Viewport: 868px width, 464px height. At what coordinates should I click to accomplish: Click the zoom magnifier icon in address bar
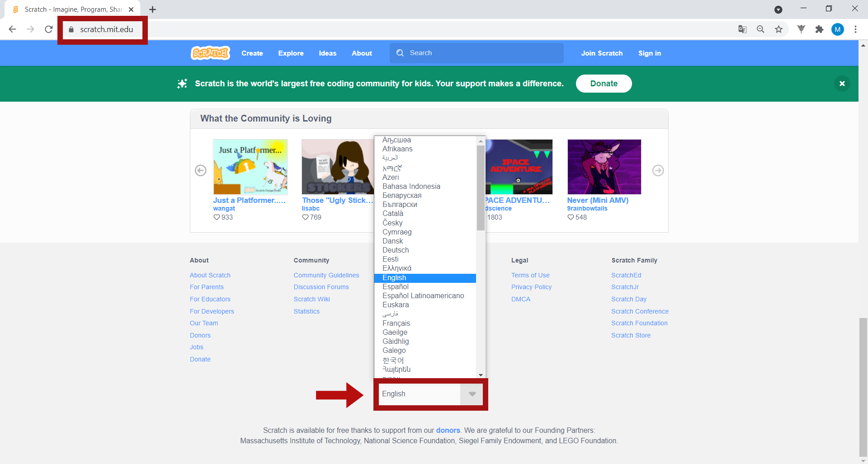(760, 29)
